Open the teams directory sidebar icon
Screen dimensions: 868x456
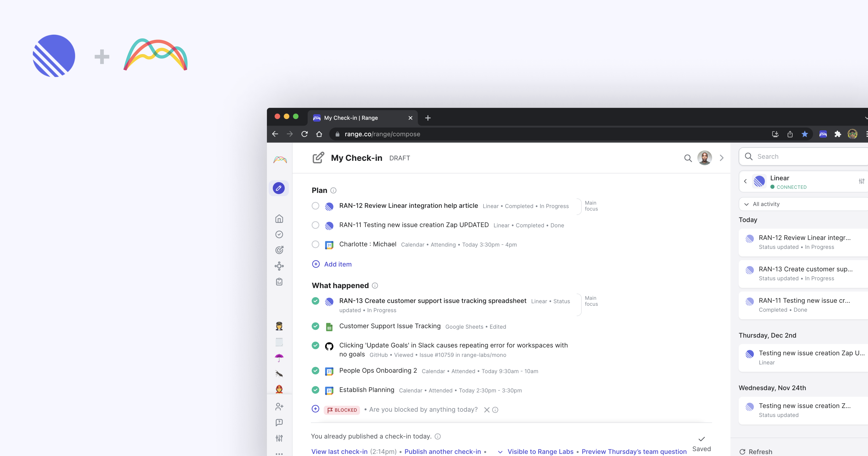click(279, 266)
